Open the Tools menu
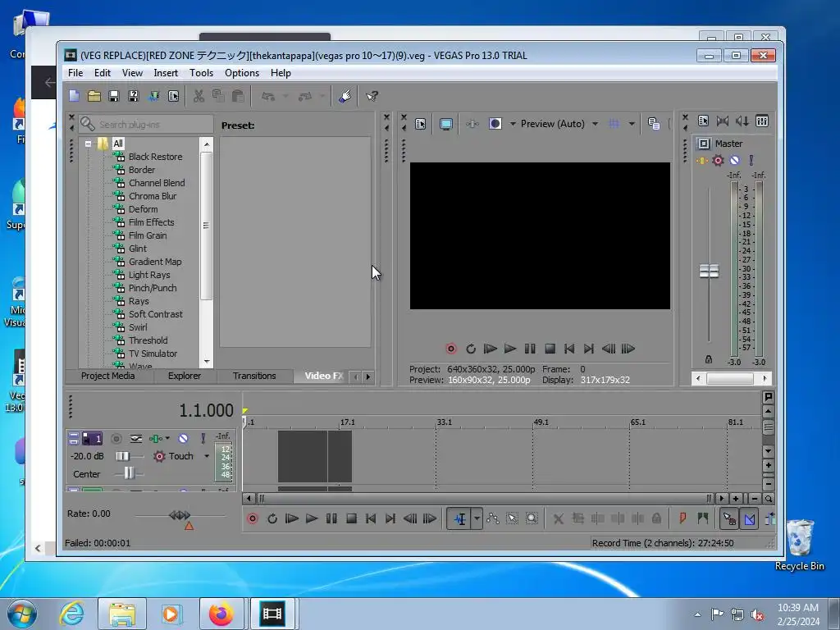 coord(202,73)
